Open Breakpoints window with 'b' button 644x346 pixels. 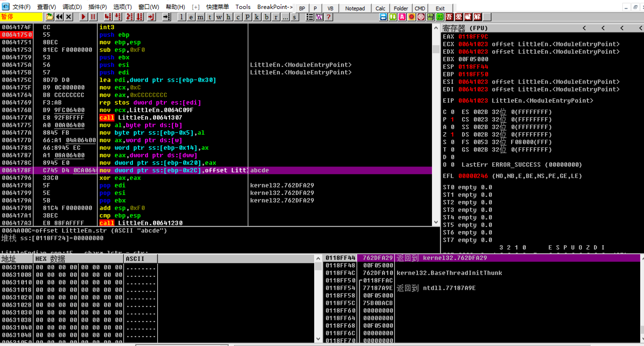[x=266, y=17]
